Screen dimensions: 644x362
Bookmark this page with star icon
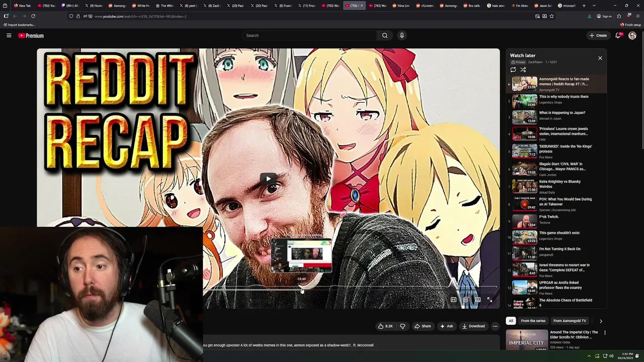tap(551, 16)
